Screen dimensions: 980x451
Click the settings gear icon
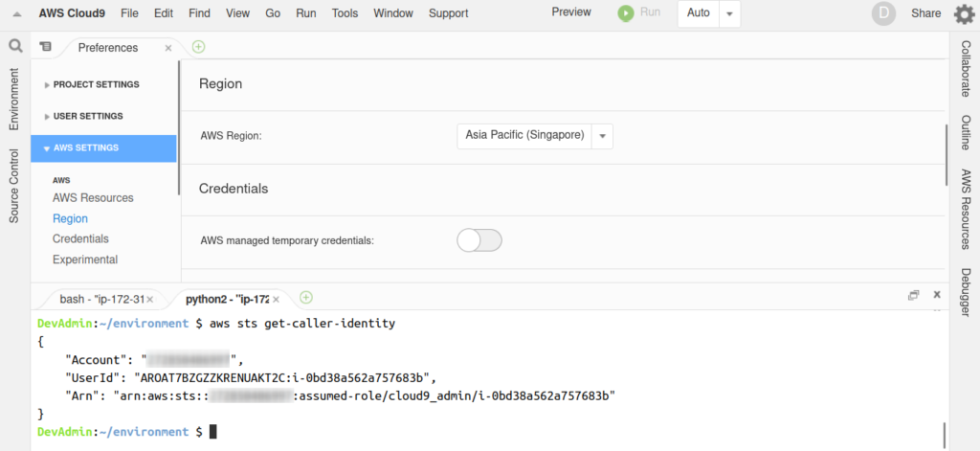point(965,13)
